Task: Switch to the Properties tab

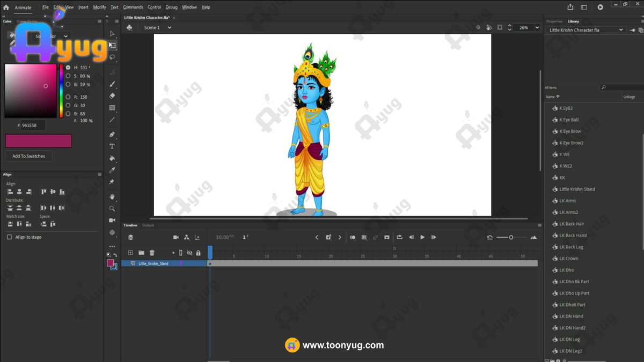Action: coord(554,21)
